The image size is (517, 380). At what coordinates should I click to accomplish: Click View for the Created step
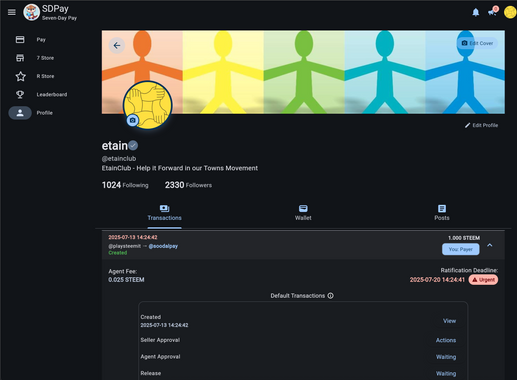tap(449, 321)
